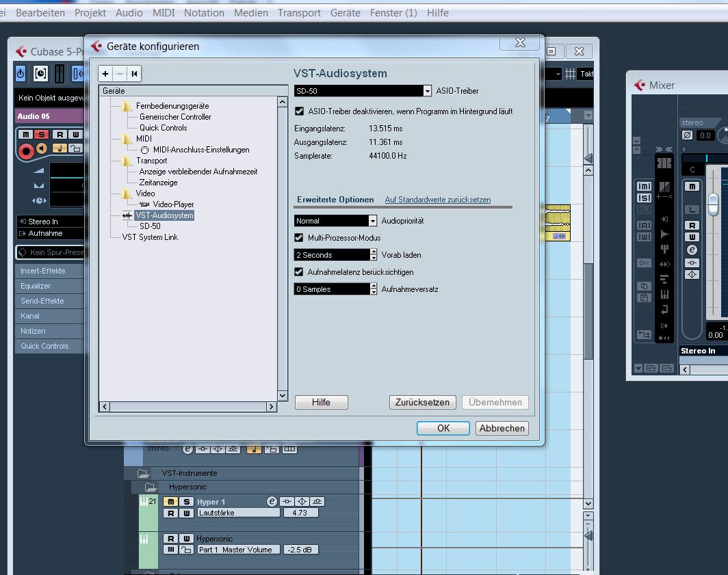
Task: Click the edit channel (e) button in Mixer
Action: (692, 250)
